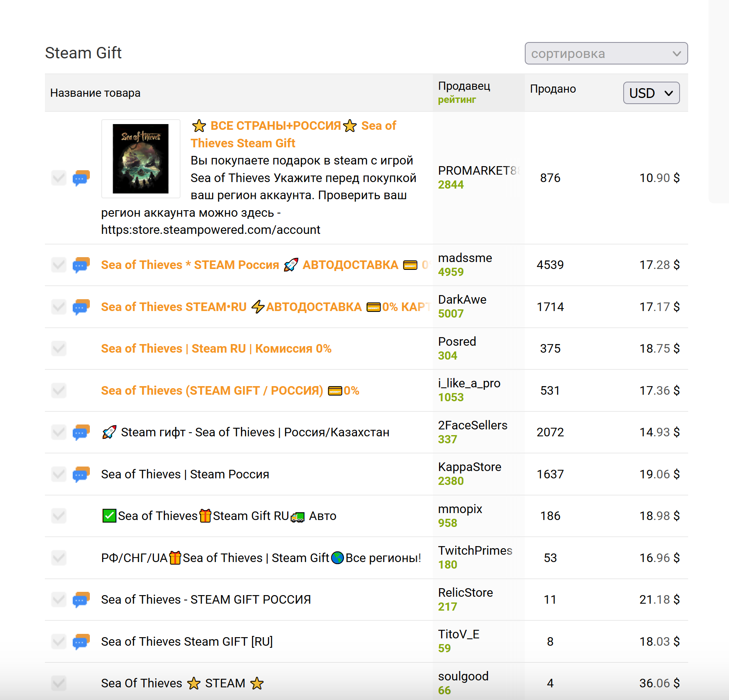
Task: Open Steam гифт - Sea of Thieves Россия/Казахстан
Action: [245, 432]
